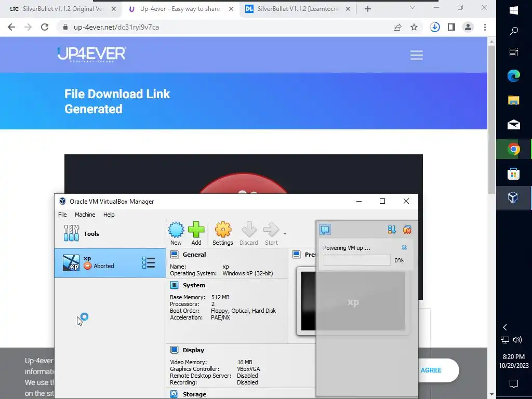Click the green Add machine icon

click(196, 233)
